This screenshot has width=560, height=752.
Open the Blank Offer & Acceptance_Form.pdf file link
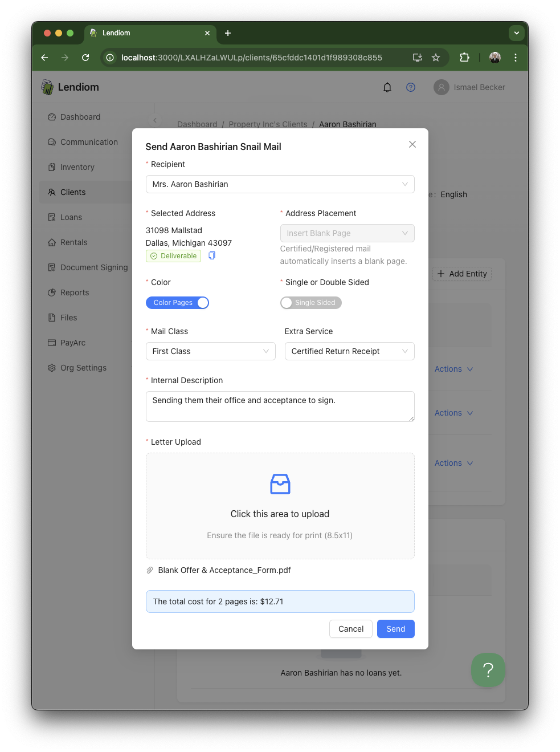tap(224, 570)
